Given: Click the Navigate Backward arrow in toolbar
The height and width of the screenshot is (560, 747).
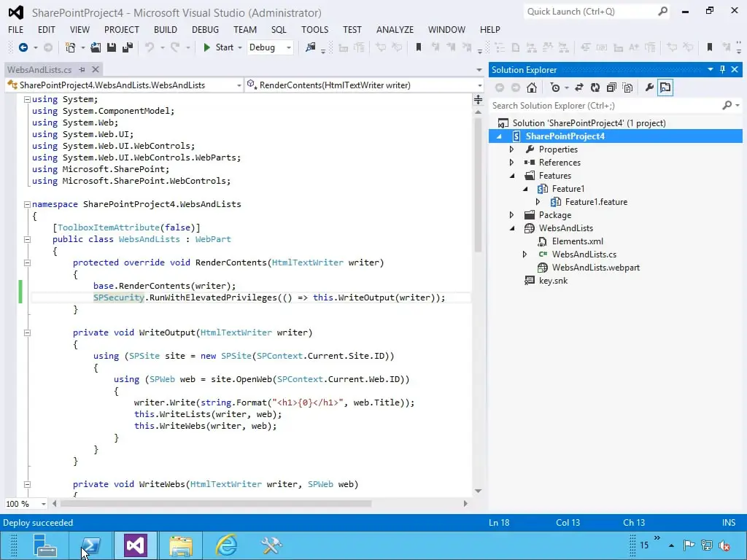Looking at the screenshot, I should click(23, 47).
